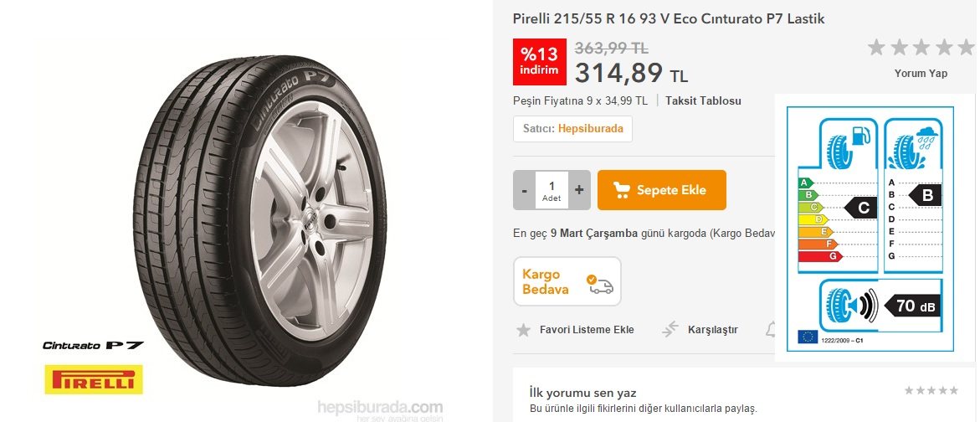Select the first rating star above Yorum Yap
Image resolution: width=980 pixels, height=422 pixels.
click(877, 47)
